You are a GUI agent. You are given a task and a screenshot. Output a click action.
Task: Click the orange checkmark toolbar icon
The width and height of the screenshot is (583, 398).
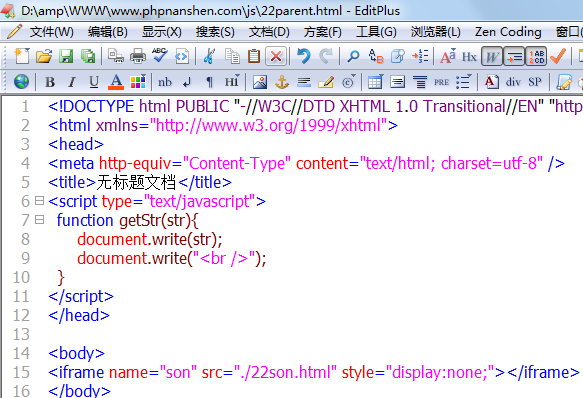(x=558, y=56)
